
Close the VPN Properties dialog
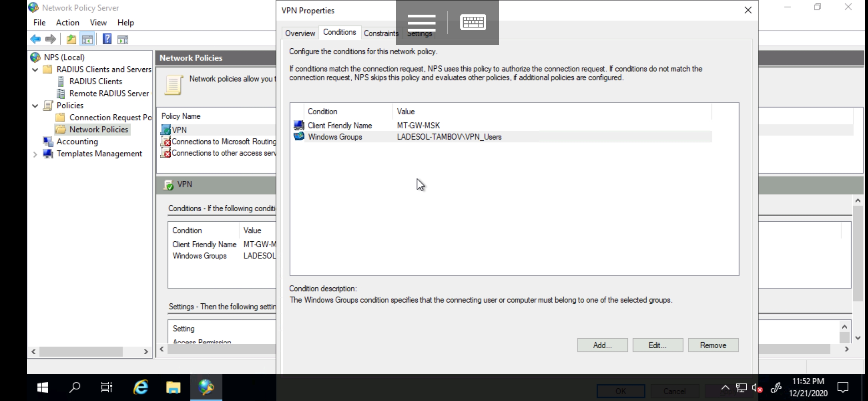pos(748,10)
